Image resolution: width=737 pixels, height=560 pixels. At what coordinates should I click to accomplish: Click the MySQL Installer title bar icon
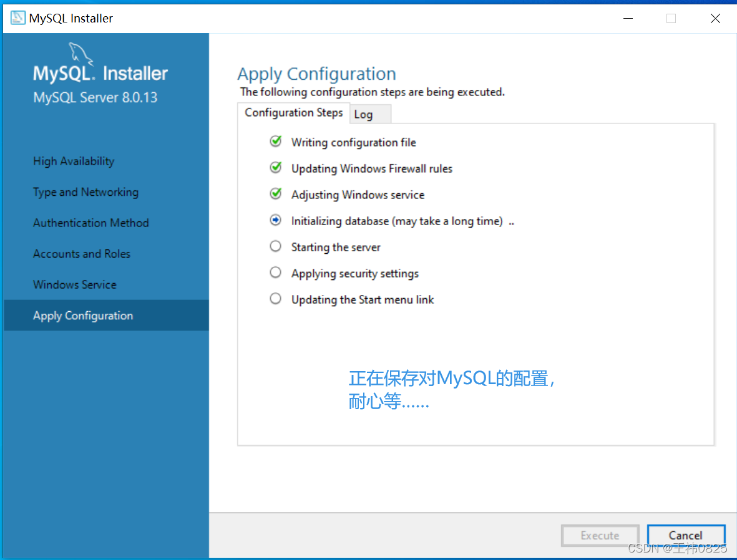18,18
